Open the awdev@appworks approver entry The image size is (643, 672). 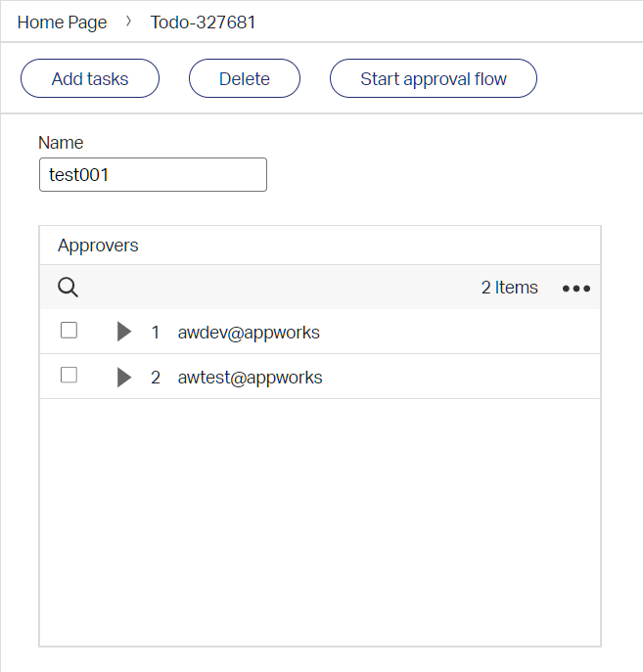[x=249, y=333]
